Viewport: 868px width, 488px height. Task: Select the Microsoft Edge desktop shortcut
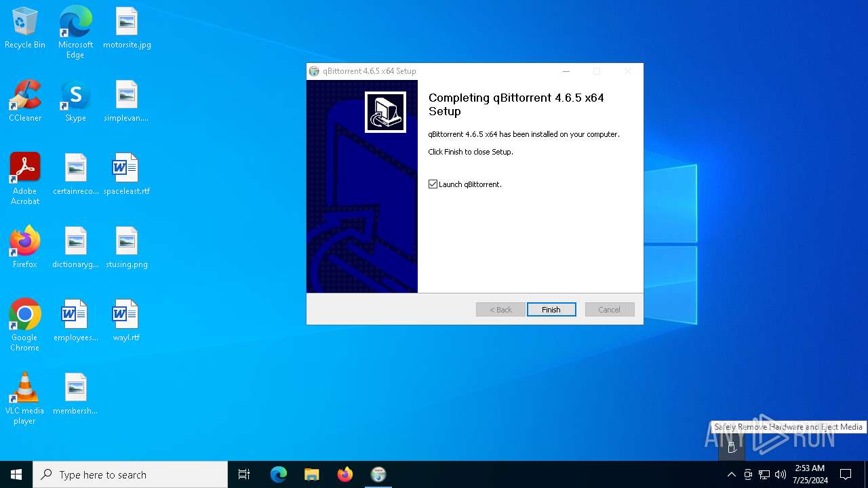click(75, 32)
